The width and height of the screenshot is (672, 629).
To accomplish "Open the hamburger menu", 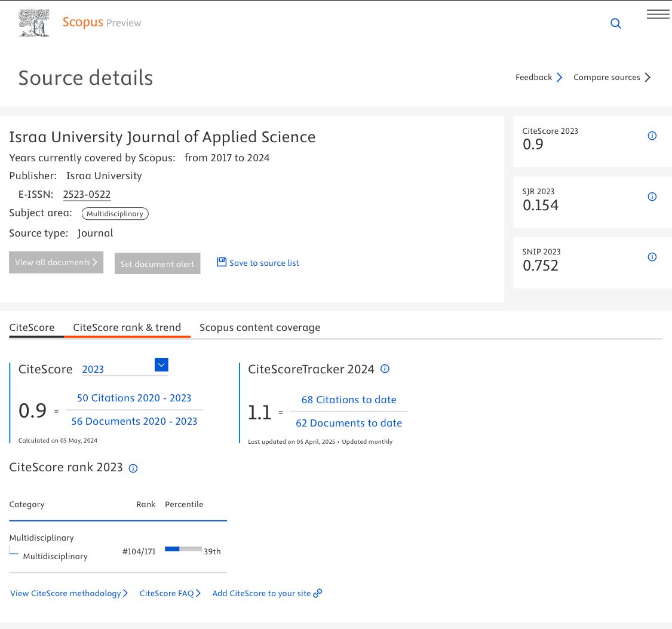I will click(x=658, y=14).
